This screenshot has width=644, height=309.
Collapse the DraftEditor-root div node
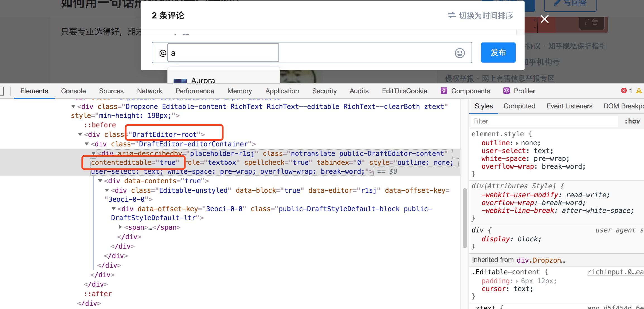click(80, 134)
